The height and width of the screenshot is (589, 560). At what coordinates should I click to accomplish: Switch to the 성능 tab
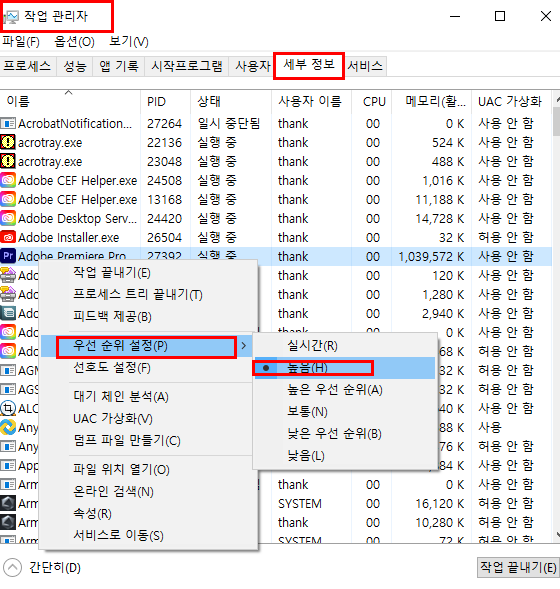(x=75, y=66)
